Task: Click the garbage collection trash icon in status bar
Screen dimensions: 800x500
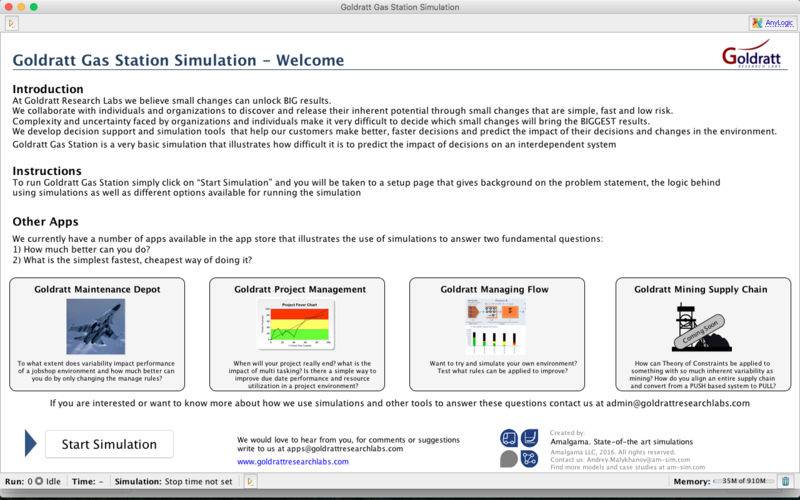Action: tap(786, 481)
